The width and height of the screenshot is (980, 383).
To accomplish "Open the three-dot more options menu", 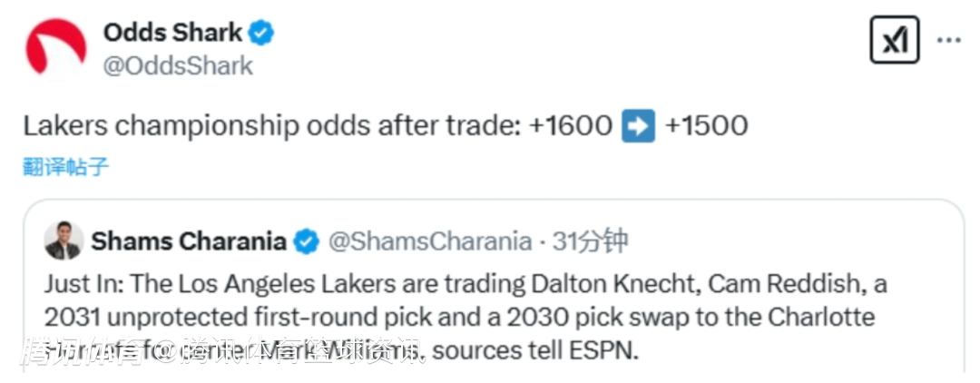I will tap(948, 41).
